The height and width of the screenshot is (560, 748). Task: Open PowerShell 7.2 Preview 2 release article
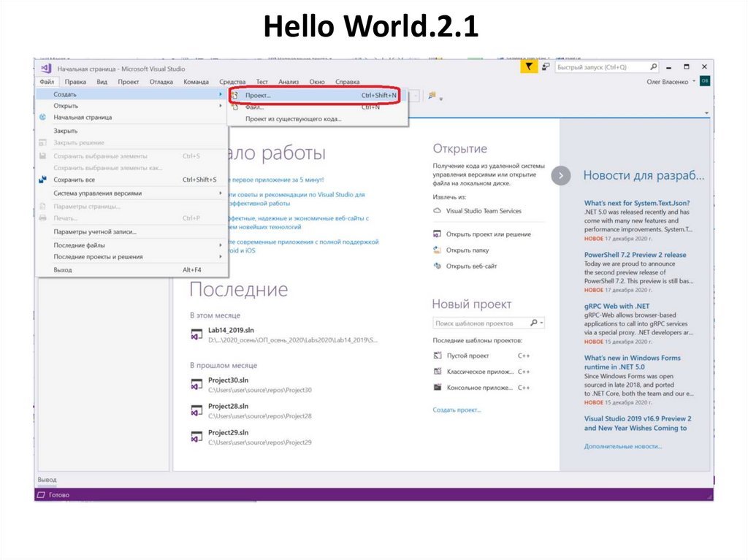coord(635,255)
